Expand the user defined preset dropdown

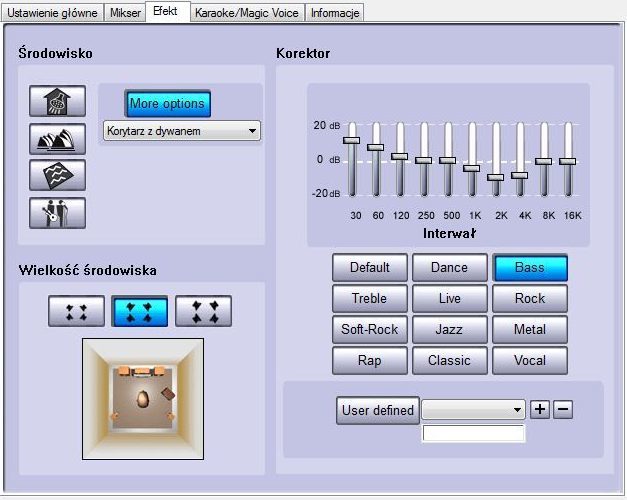click(x=473, y=410)
